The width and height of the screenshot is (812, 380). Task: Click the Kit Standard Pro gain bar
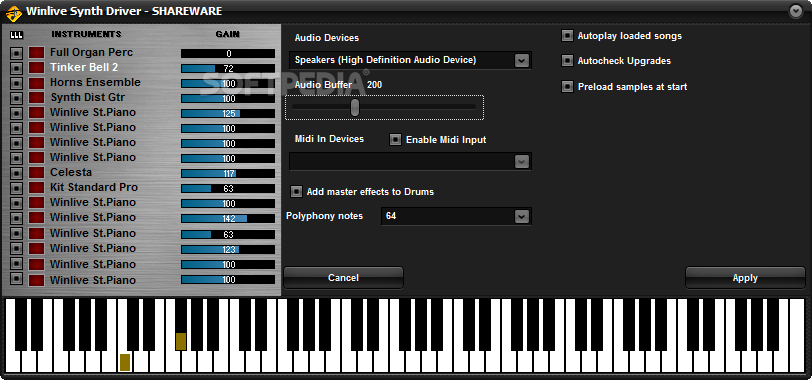point(228,188)
